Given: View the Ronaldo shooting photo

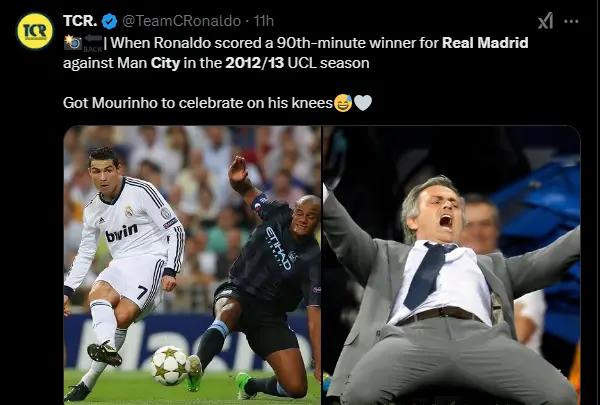Looking at the screenshot, I should 192,265.
